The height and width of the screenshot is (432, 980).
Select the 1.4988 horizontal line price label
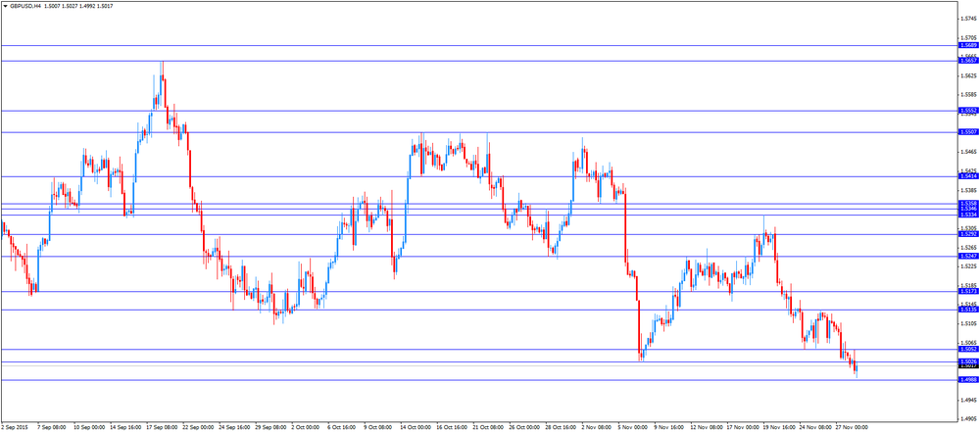[967, 379]
